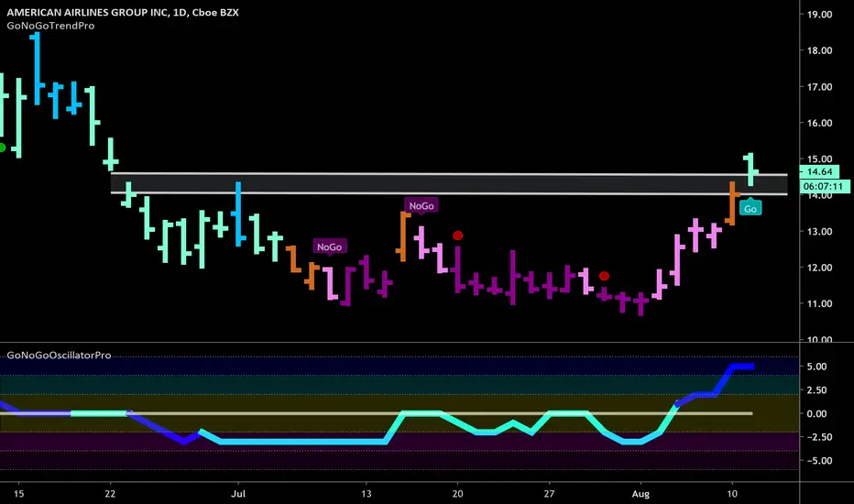Image resolution: width=854 pixels, height=504 pixels.
Task: Click the teal Go signal label
Action: coord(750,208)
